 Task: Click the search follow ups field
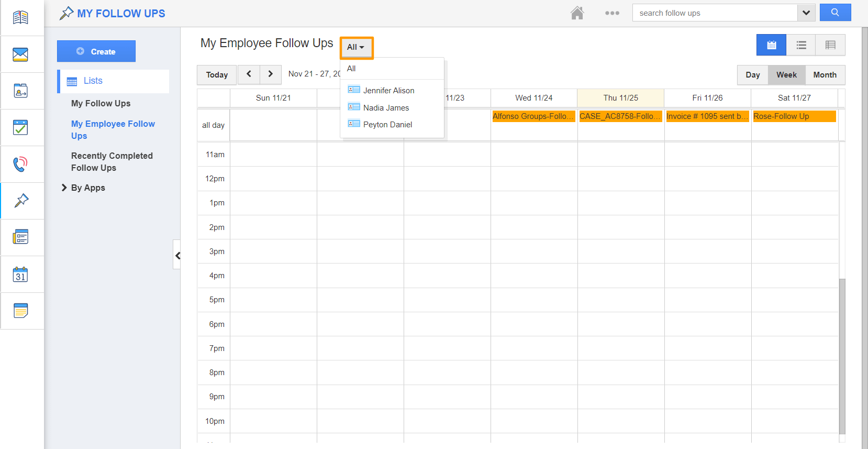pos(715,13)
